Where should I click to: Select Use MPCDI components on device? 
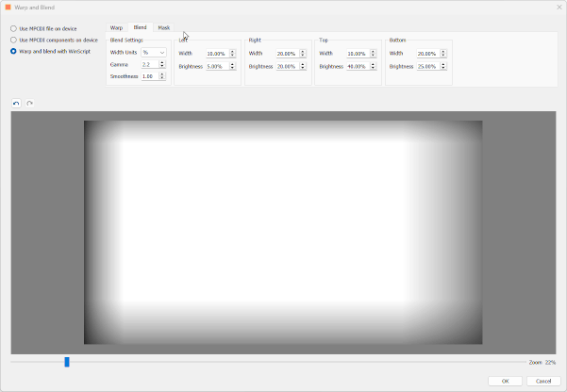(14, 40)
